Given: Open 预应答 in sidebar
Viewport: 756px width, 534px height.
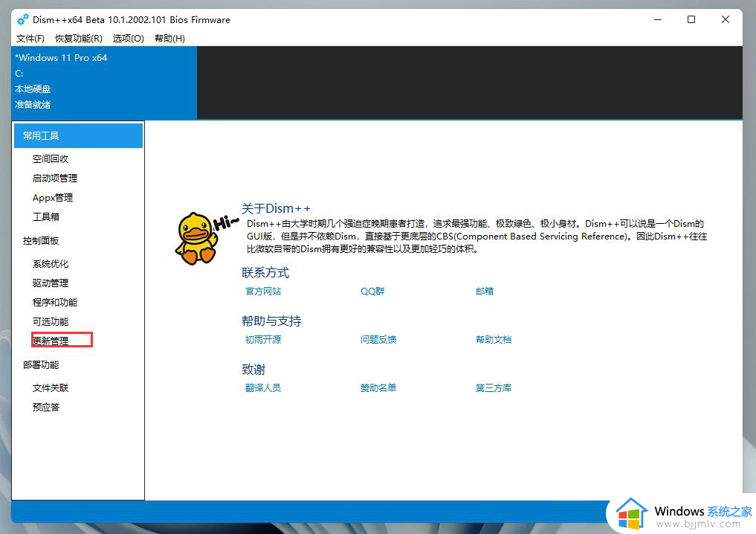Looking at the screenshot, I should pyautogui.click(x=46, y=407).
